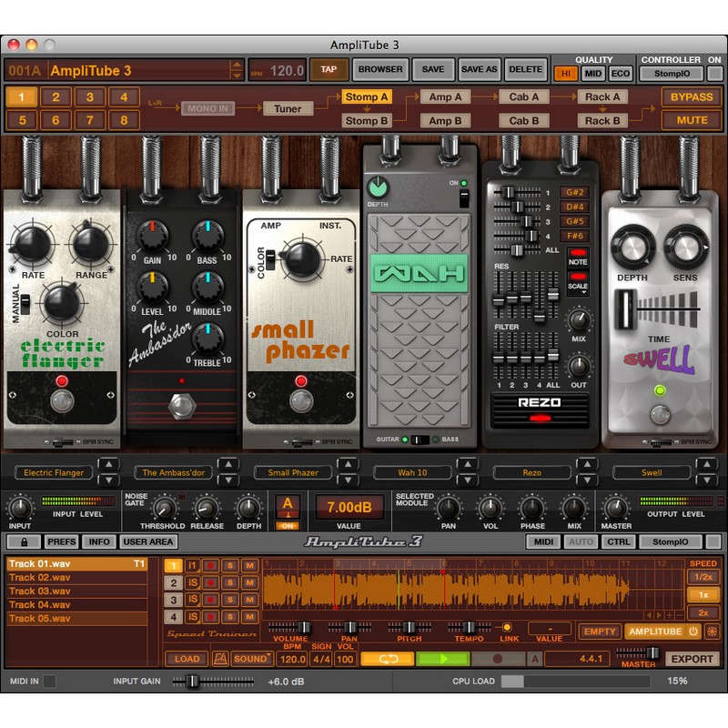The height and width of the screenshot is (728, 728).
Task: Click SAVE AS to save preset copy
Action: 480,70
